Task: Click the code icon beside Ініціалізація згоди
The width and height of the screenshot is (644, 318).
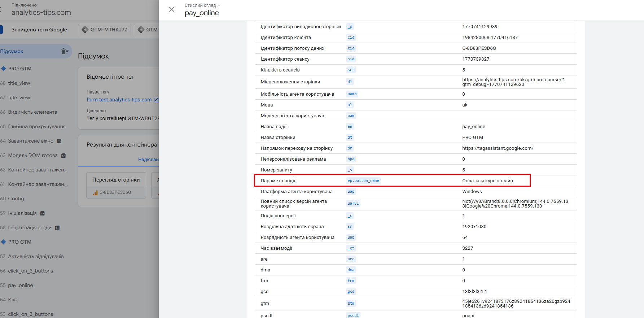Action: tap(57, 228)
